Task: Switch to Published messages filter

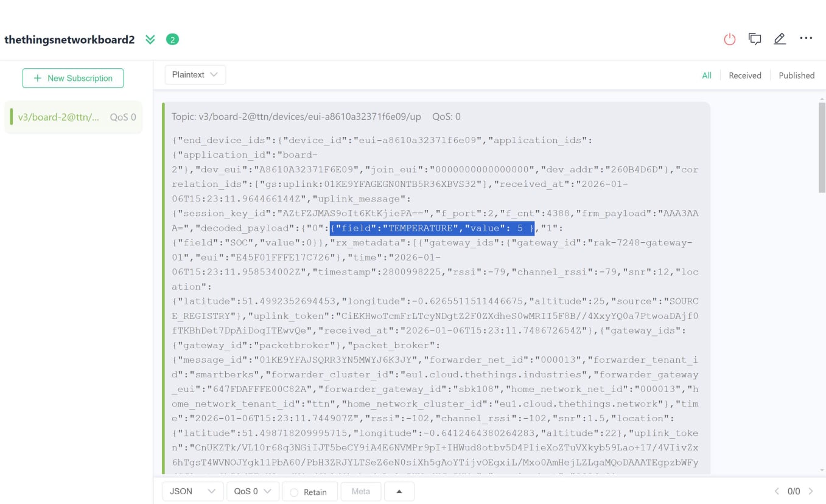Action: pyautogui.click(x=796, y=75)
